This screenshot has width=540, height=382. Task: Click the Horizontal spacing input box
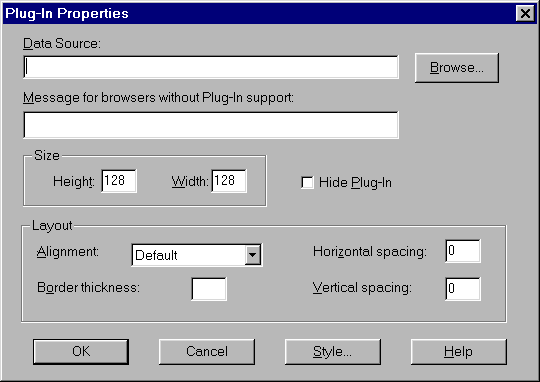[x=463, y=251]
